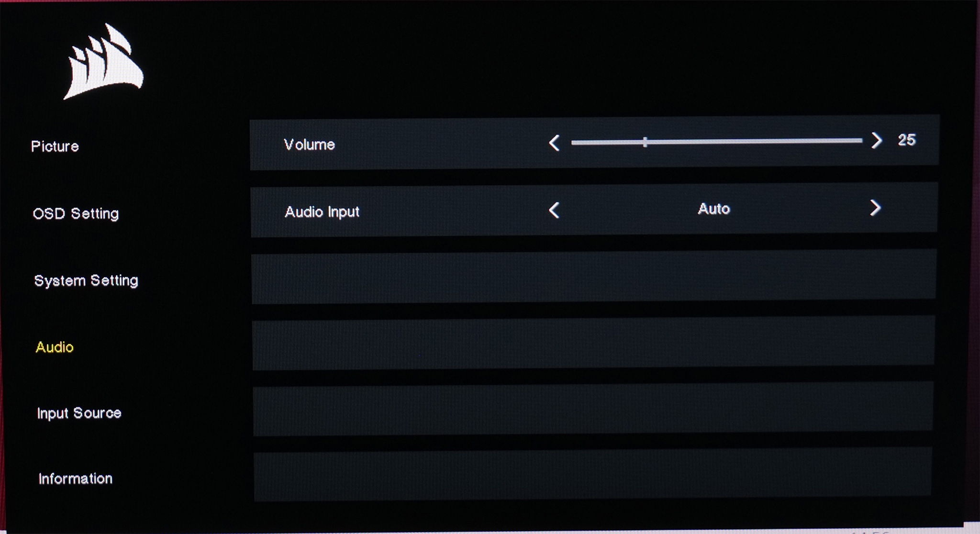980x534 pixels.
Task: Select the highlighted Audio menu item
Action: point(55,347)
